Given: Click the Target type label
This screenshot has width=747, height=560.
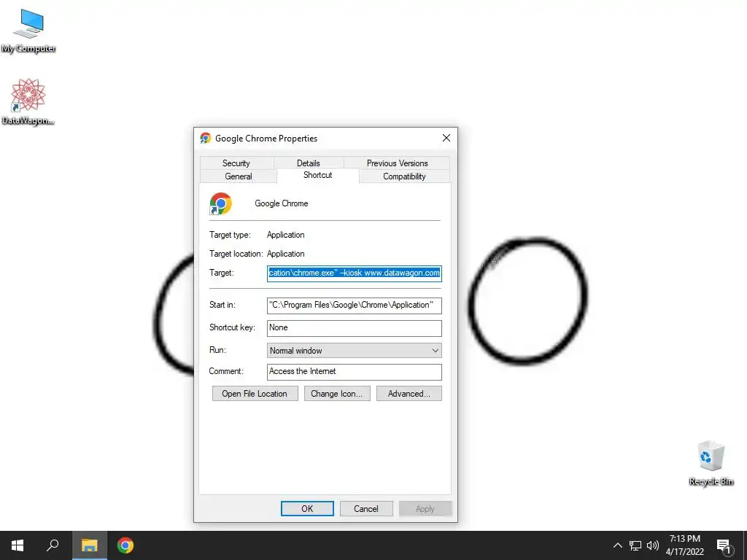Looking at the screenshot, I should (230, 235).
